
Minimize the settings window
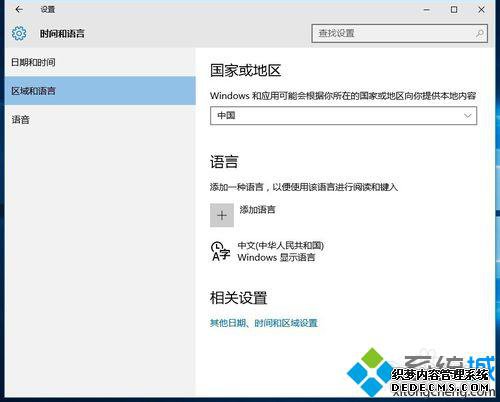point(426,10)
